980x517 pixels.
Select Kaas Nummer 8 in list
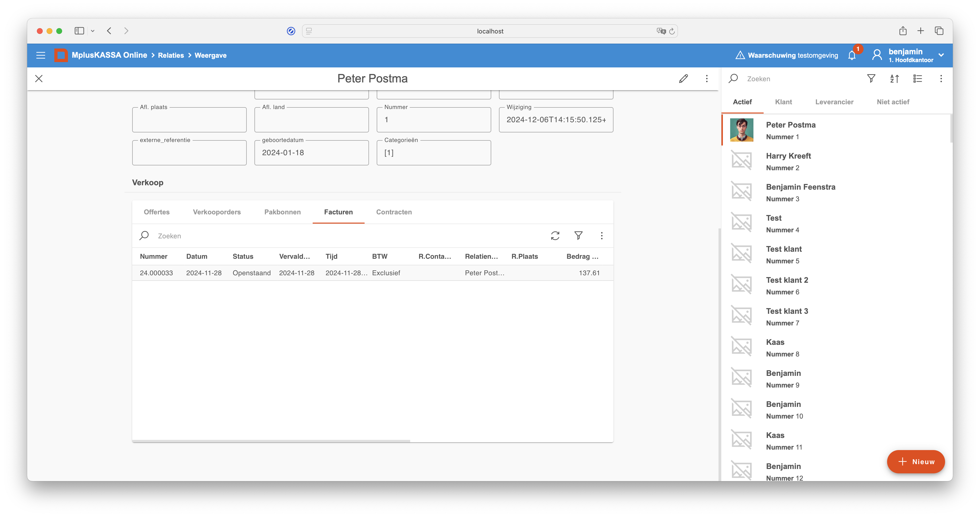[x=836, y=348]
